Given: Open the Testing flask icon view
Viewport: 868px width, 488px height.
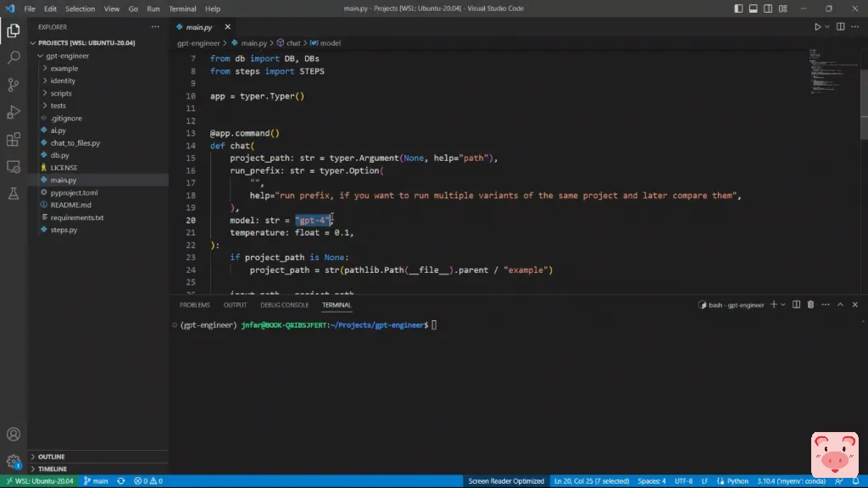Looking at the screenshot, I should (x=14, y=194).
